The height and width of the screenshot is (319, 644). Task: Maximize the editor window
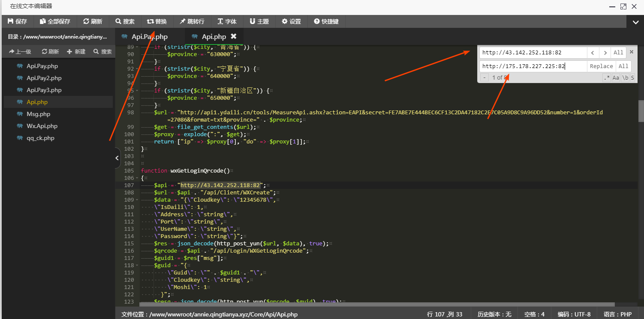pos(623,6)
